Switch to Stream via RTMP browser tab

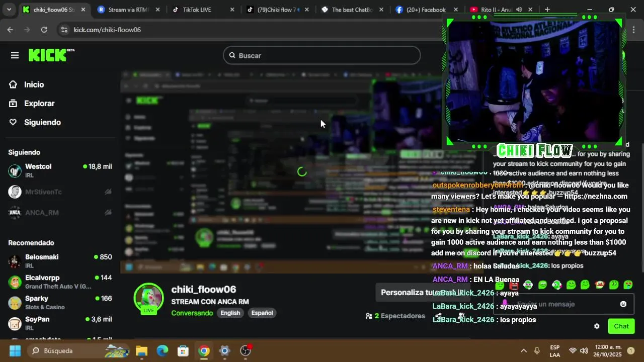129,10
